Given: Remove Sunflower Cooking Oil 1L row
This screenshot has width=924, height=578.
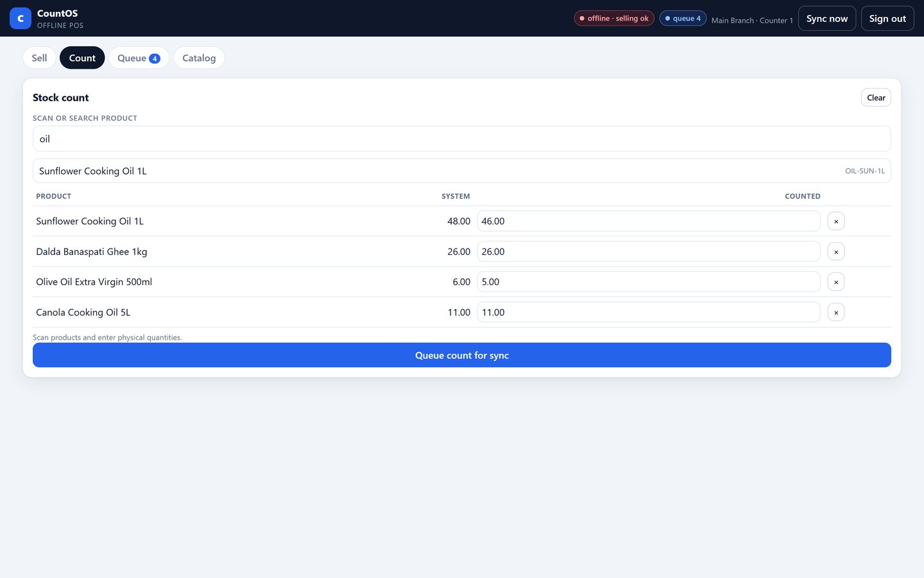Looking at the screenshot, I should 835,221.
